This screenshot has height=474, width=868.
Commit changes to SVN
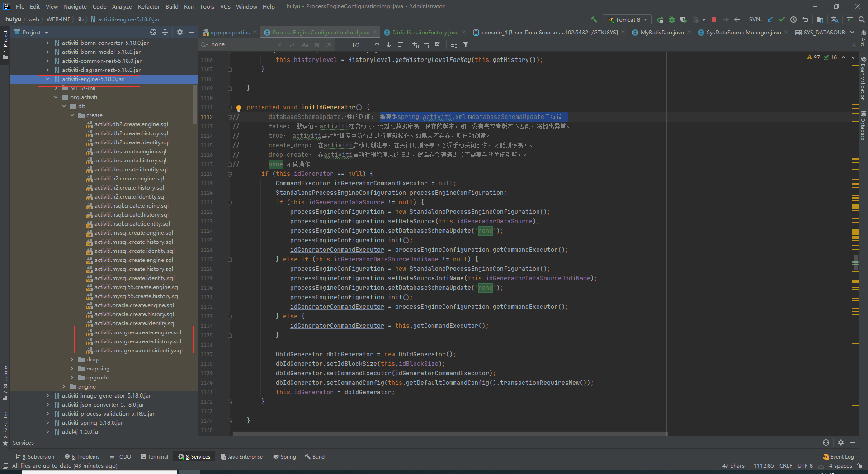[x=782, y=19]
